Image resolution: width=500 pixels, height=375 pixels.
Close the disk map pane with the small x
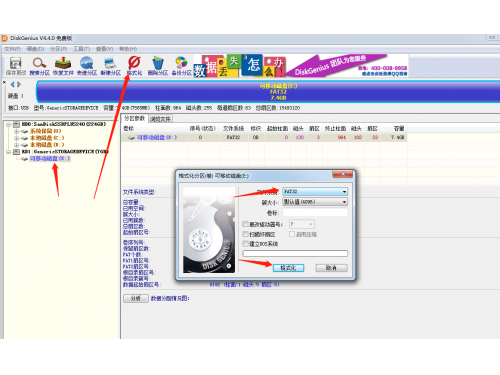tap(4, 82)
